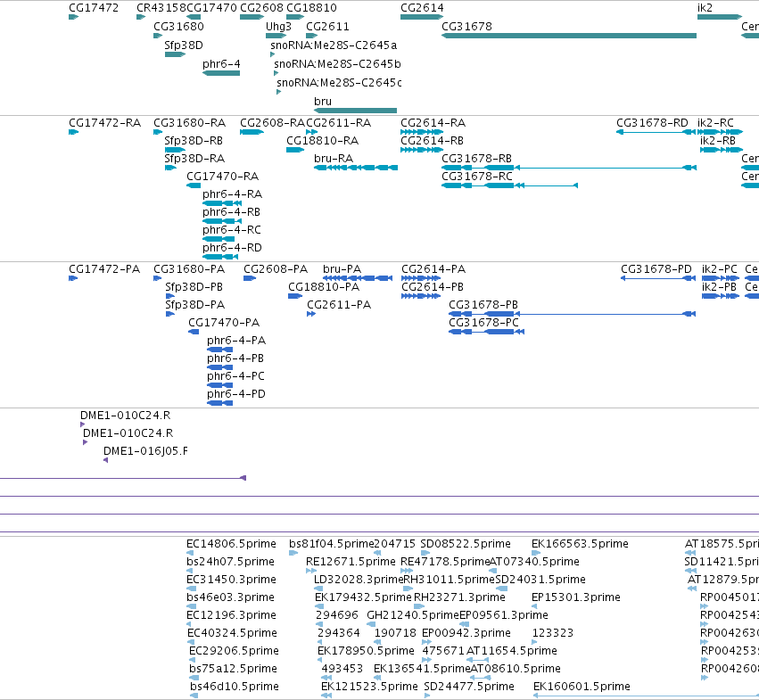The width and height of the screenshot is (759, 700).
Task: Select transcript CG17470-RA
Action: point(222,177)
